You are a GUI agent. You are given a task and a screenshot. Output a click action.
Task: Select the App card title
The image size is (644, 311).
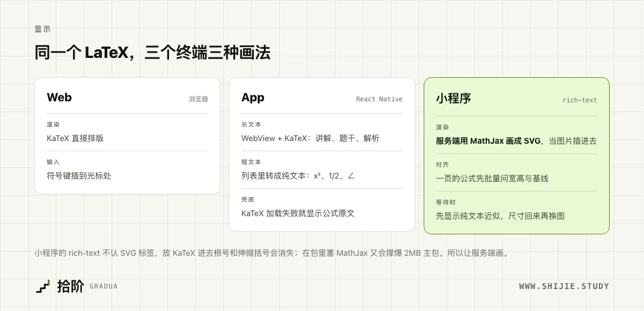253,98
